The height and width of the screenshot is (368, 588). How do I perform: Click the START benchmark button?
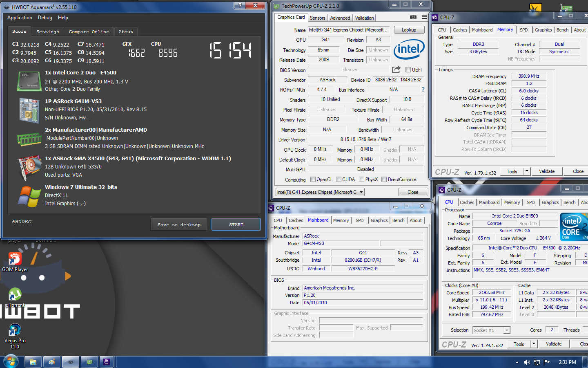(x=236, y=224)
